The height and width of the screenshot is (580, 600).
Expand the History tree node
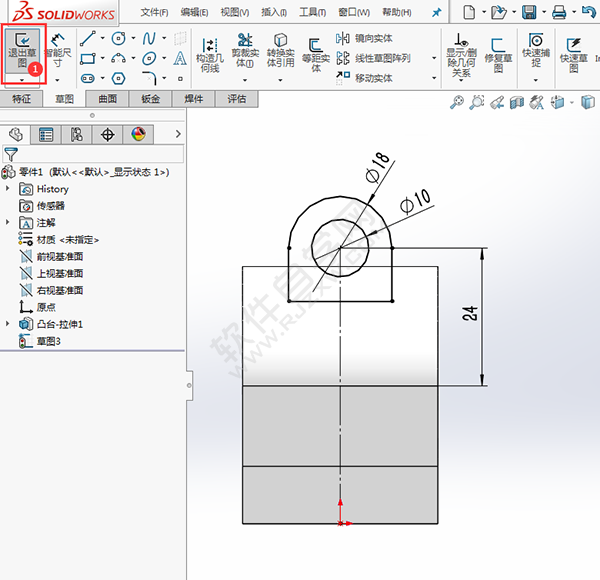7,189
